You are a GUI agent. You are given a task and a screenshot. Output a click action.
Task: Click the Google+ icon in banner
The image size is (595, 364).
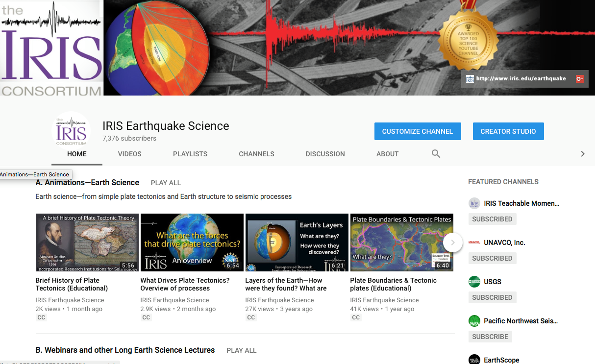coord(580,78)
